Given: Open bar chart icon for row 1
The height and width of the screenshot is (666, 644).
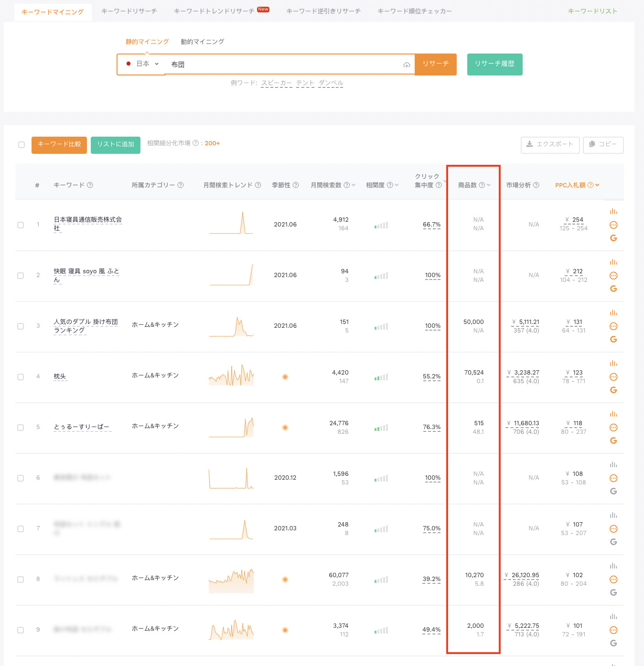Looking at the screenshot, I should [613, 211].
